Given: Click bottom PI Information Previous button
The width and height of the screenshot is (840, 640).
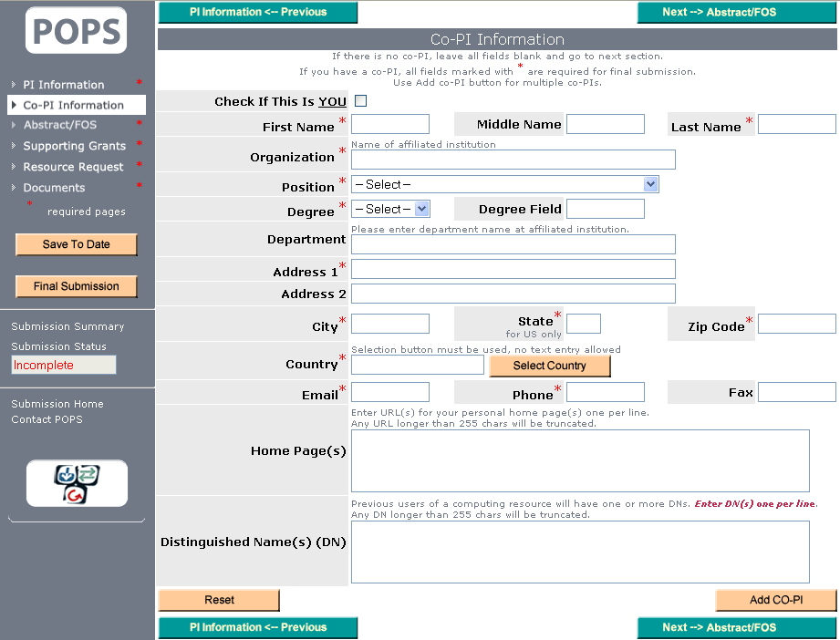Looking at the screenshot, I should 258,627.
